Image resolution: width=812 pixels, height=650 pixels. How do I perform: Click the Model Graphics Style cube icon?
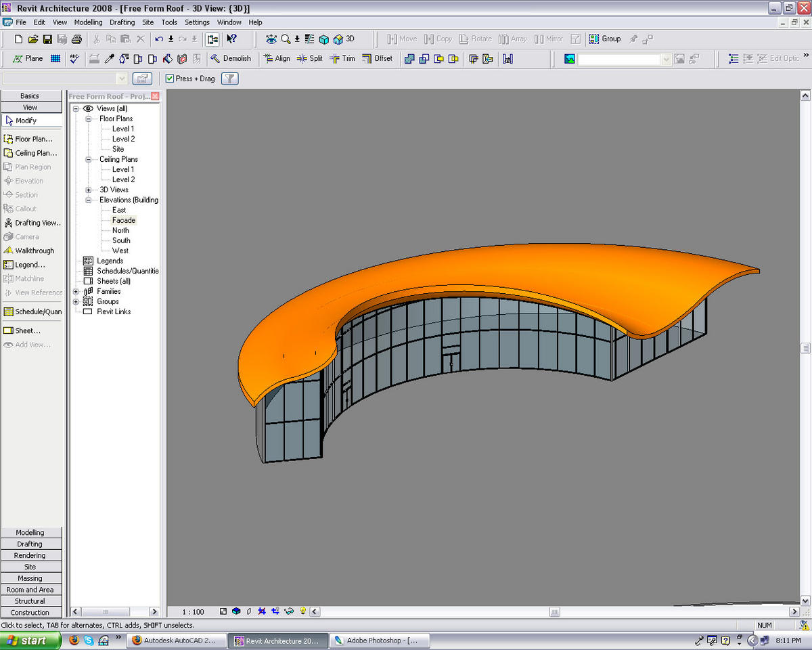(236, 611)
